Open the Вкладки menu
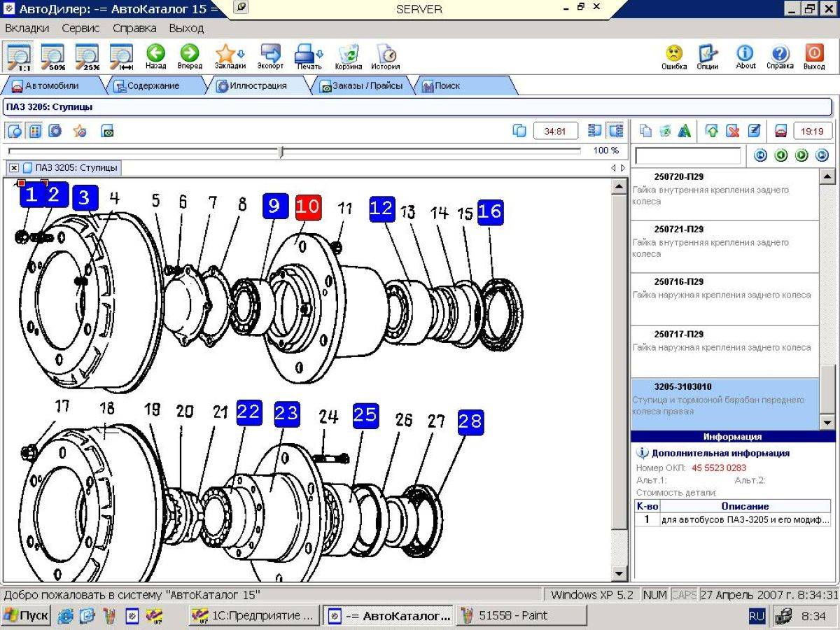The image size is (840, 630). [27, 29]
